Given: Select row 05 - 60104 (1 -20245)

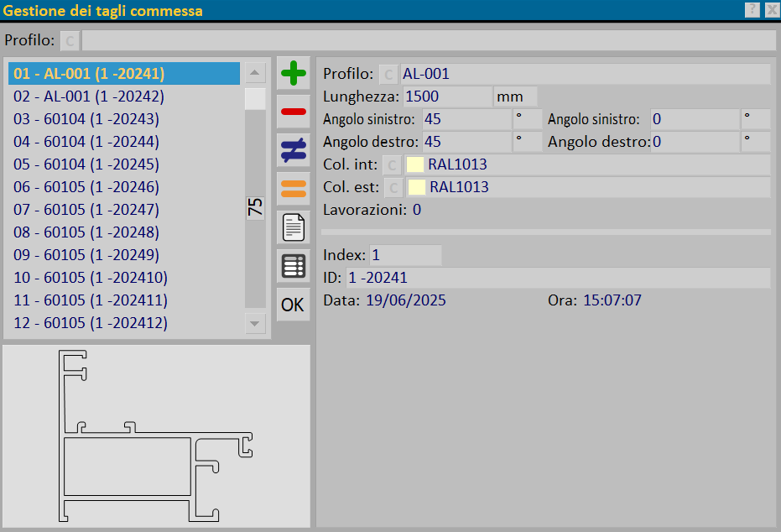Looking at the screenshot, I should tap(124, 164).
